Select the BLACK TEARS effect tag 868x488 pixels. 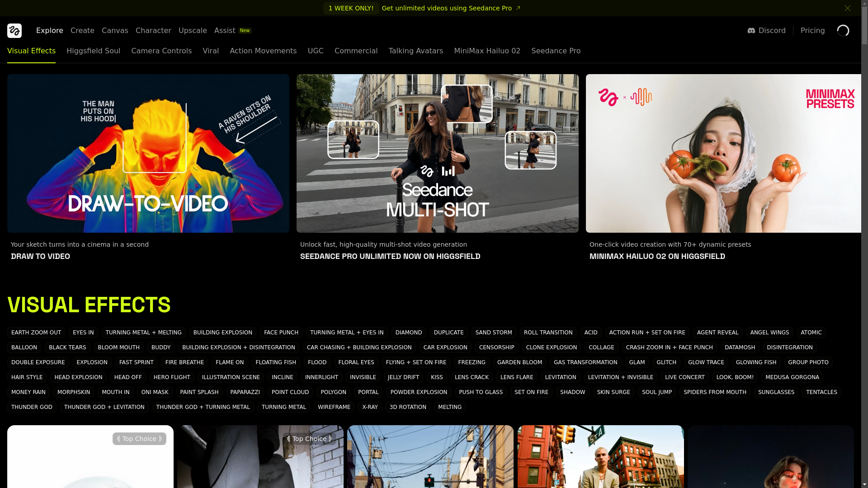(x=67, y=347)
